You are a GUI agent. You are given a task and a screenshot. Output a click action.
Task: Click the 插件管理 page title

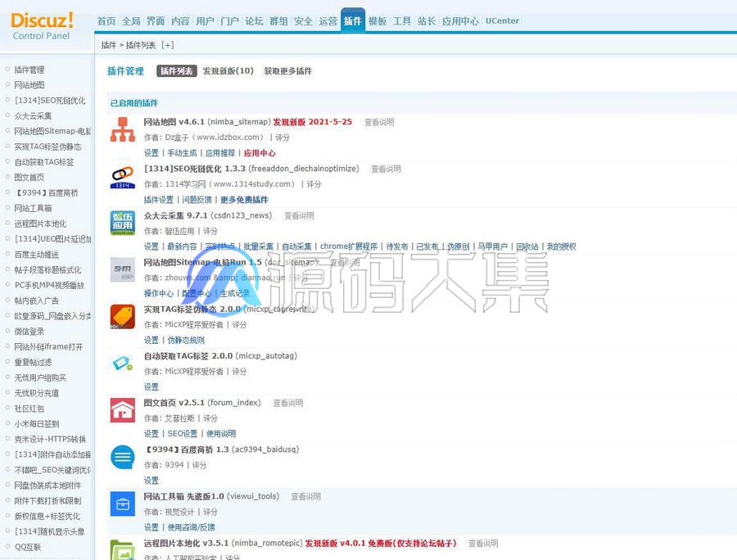click(125, 71)
